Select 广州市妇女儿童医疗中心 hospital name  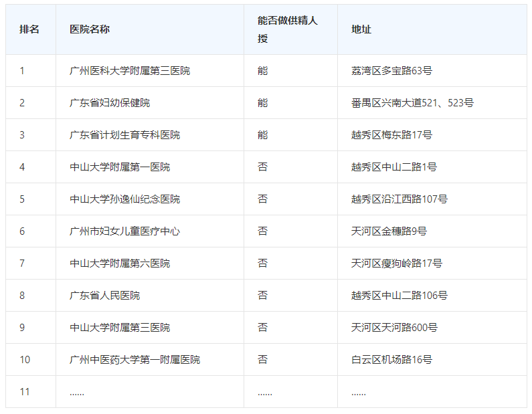[124, 231]
